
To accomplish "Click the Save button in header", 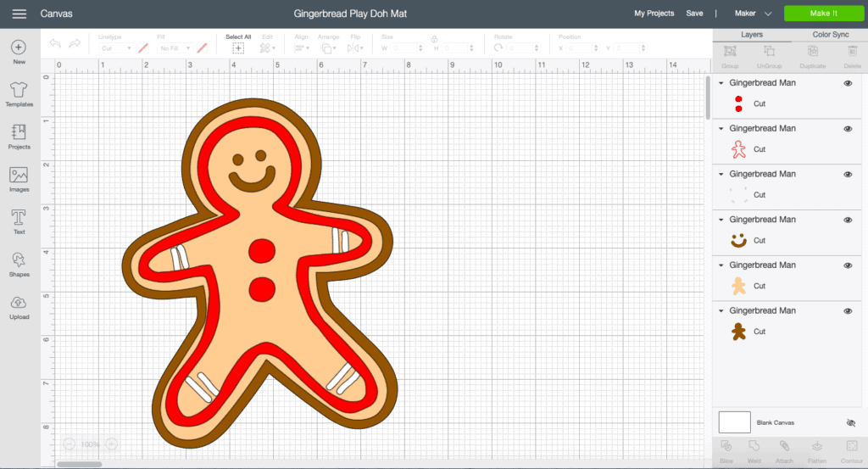I will tap(694, 14).
